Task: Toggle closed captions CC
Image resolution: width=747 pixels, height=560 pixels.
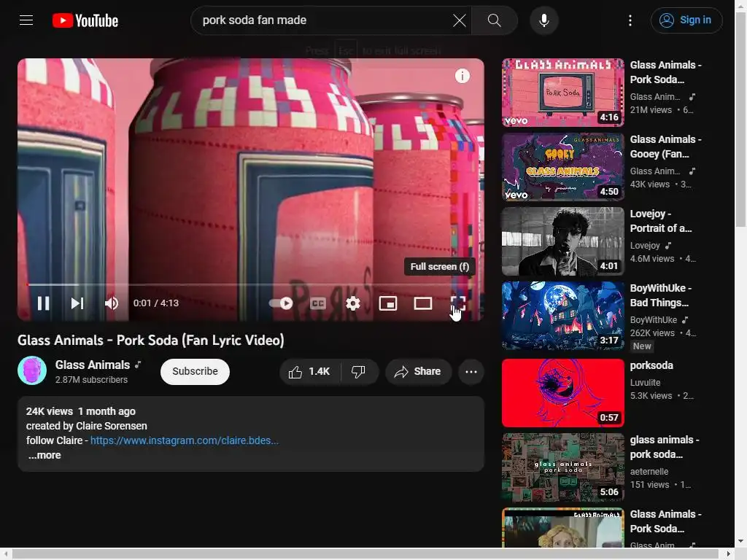Action: point(318,303)
